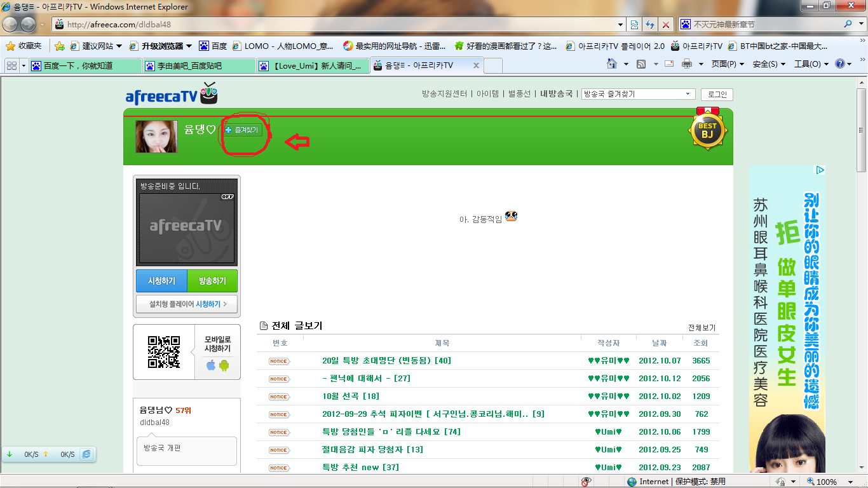Click the AdChoices icon on the advertisement
The height and width of the screenshot is (488, 868).
click(820, 170)
